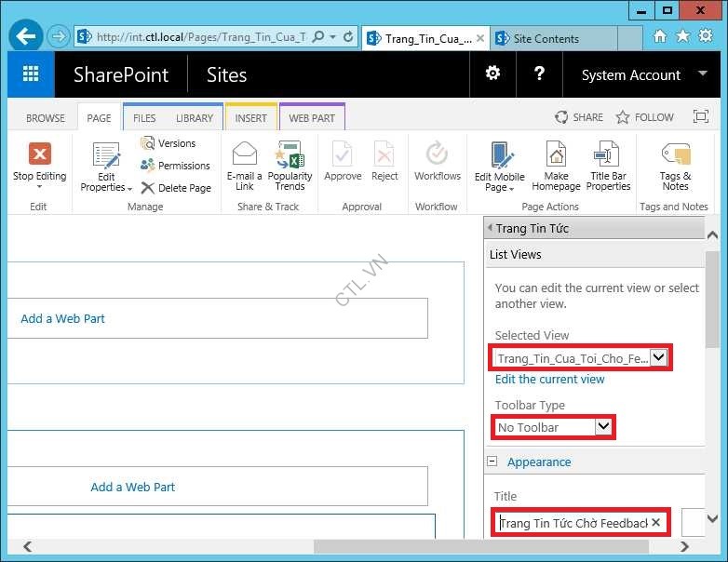Switch to the INSERT ribbon tab
The image size is (728, 562).
coord(250,118)
